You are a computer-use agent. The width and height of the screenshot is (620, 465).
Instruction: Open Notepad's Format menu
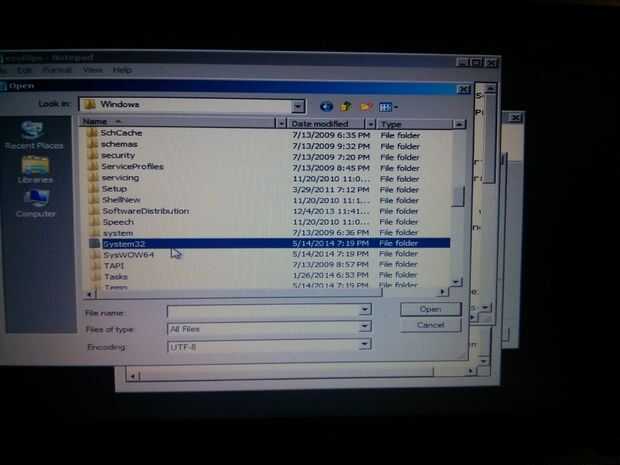(57, 70)
